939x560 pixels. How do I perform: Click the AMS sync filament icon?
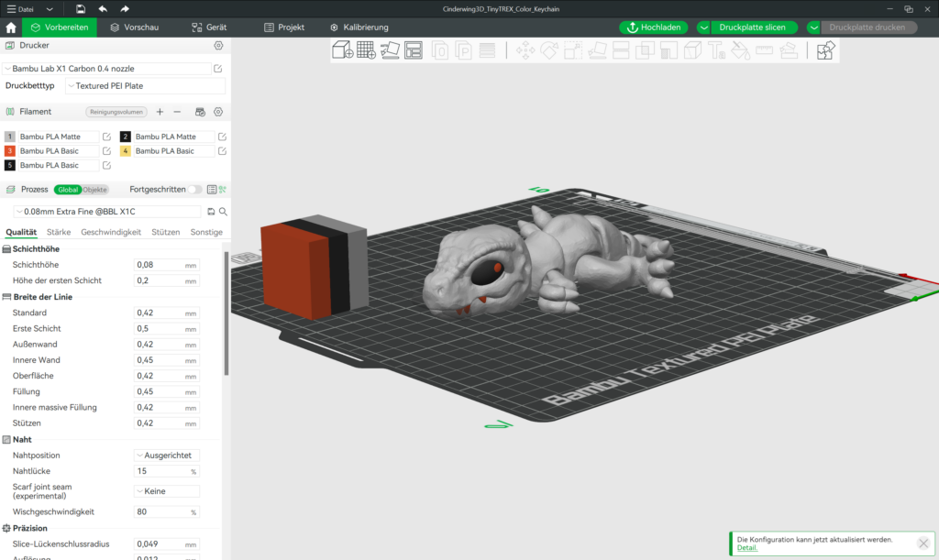point(200,112)
